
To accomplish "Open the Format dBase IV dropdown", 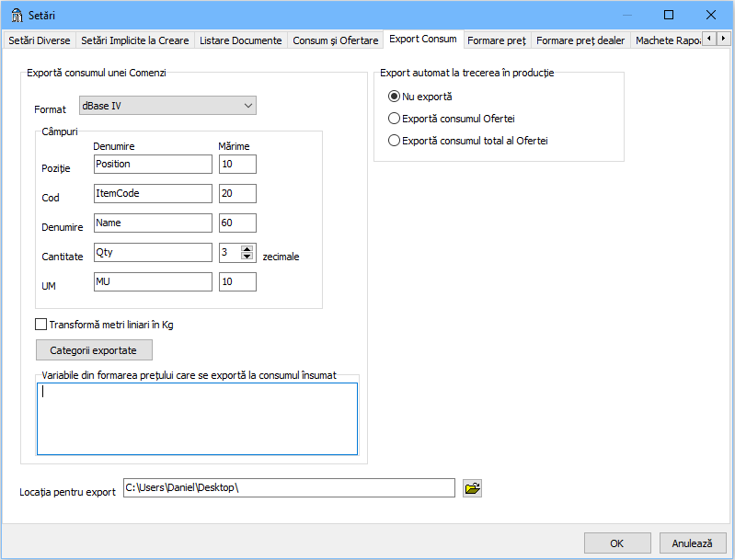I will click(x=167, y=107).
